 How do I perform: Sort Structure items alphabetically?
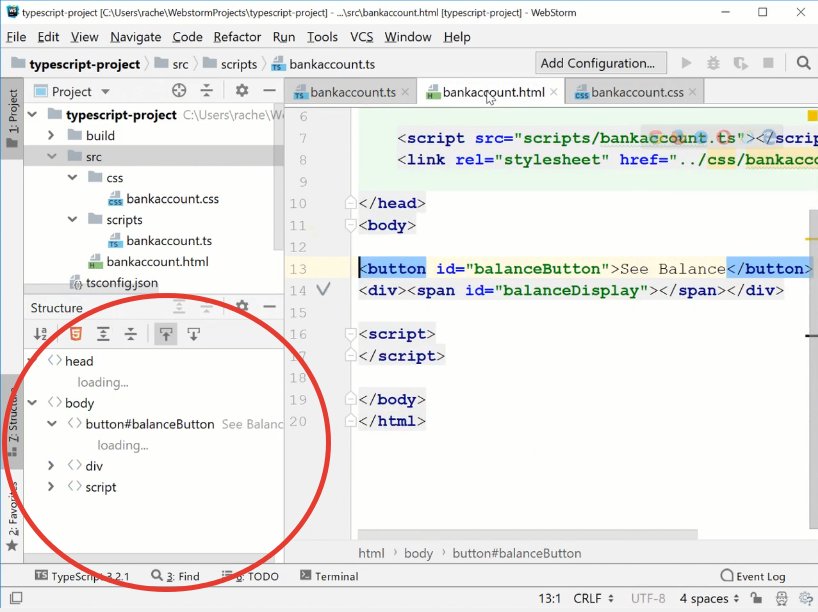pos(41,334)
